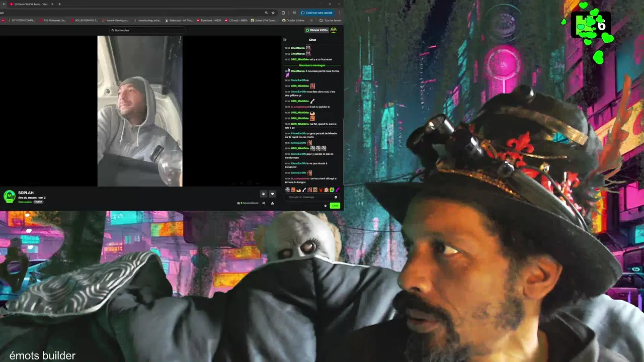Click username CloneZarOffi in vous êtes dans sud message
Screen dimensions: 644x362
click(x=298, y=92)
